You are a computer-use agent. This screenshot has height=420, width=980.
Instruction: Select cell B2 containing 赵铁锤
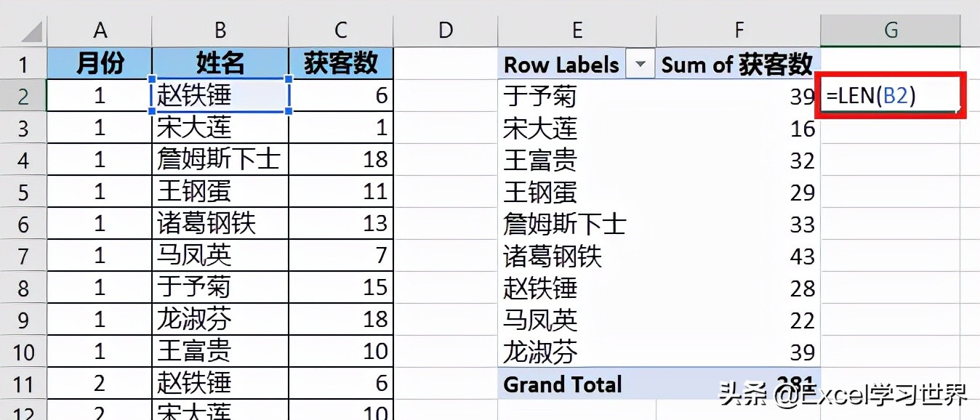tap(219, 95)
